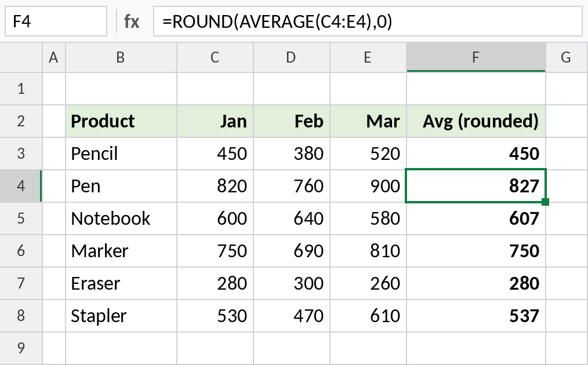Click the Mar header cell
This screenshot has width=588, height=365.
click(x=368, y=121)
